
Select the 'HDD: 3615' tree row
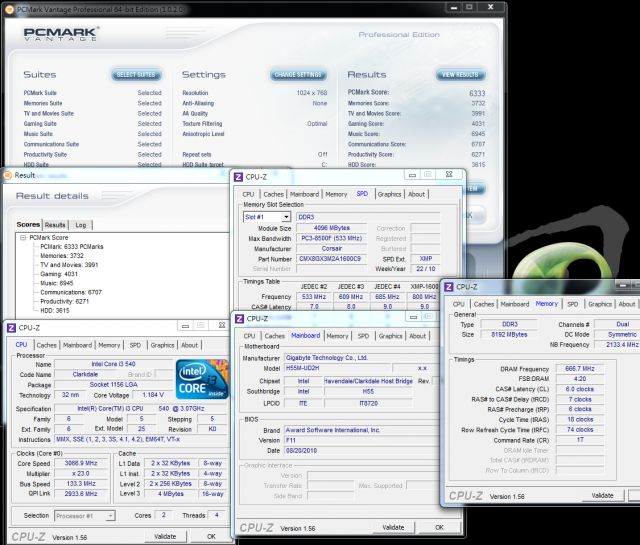(55, 311)
